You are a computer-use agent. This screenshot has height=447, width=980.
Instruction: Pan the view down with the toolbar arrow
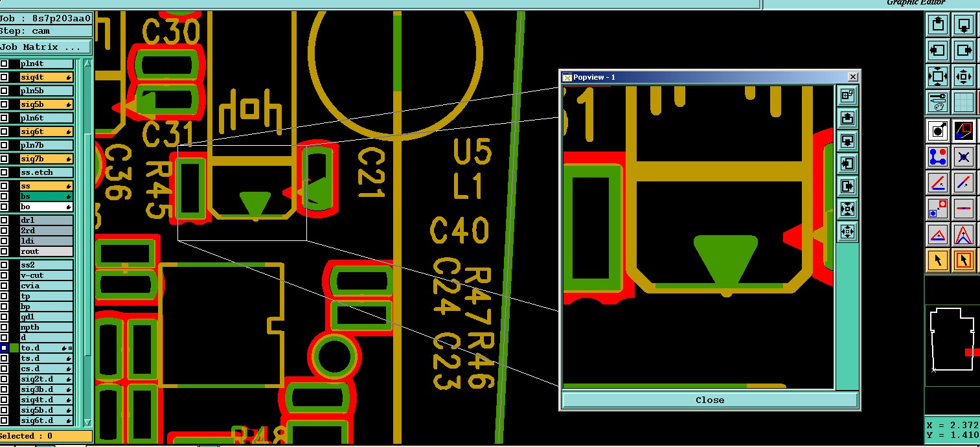(x=964, y=25)
